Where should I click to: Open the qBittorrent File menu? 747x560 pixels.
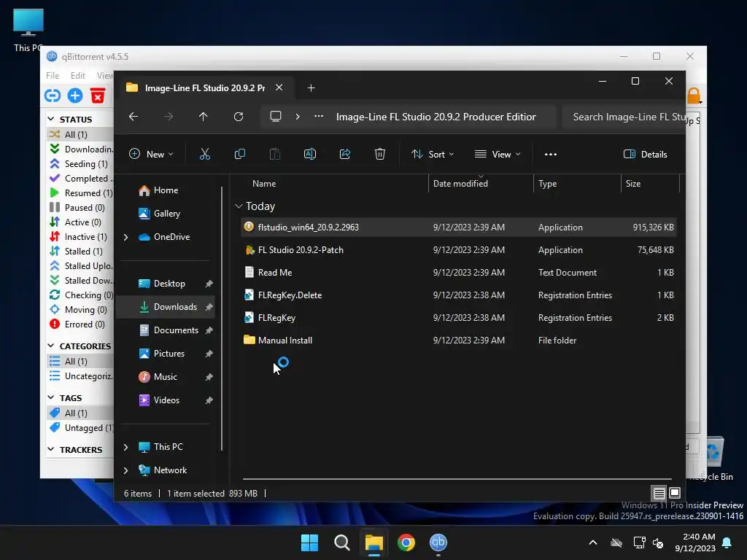tap(53, 76)
